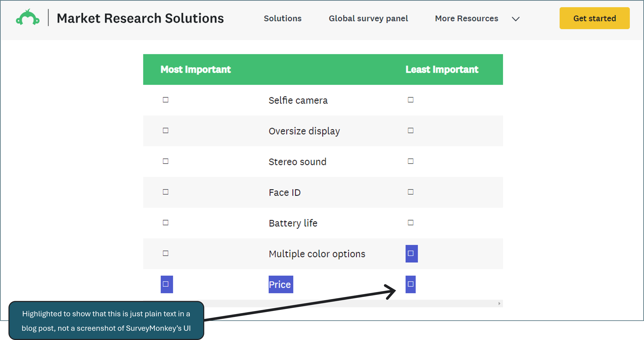The height and width of the screenshot is (340, 644).
Task: Click the Get started button
Action: (594, 18)
